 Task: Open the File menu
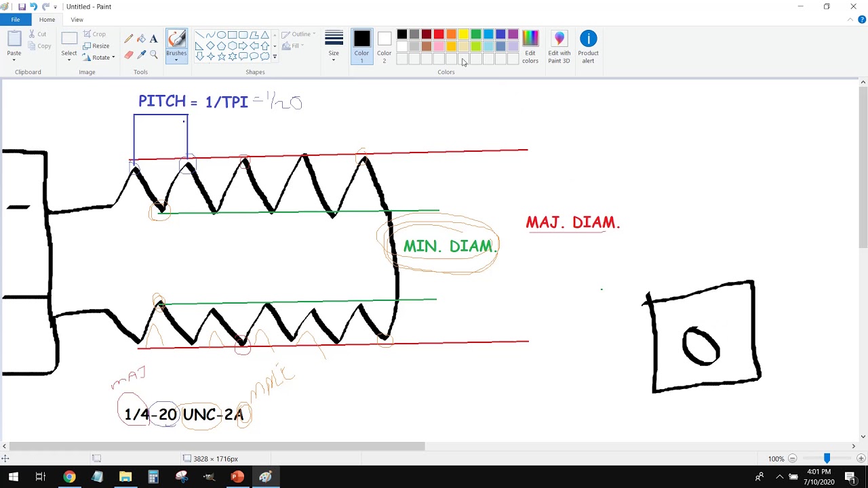[x=15, y=20]
